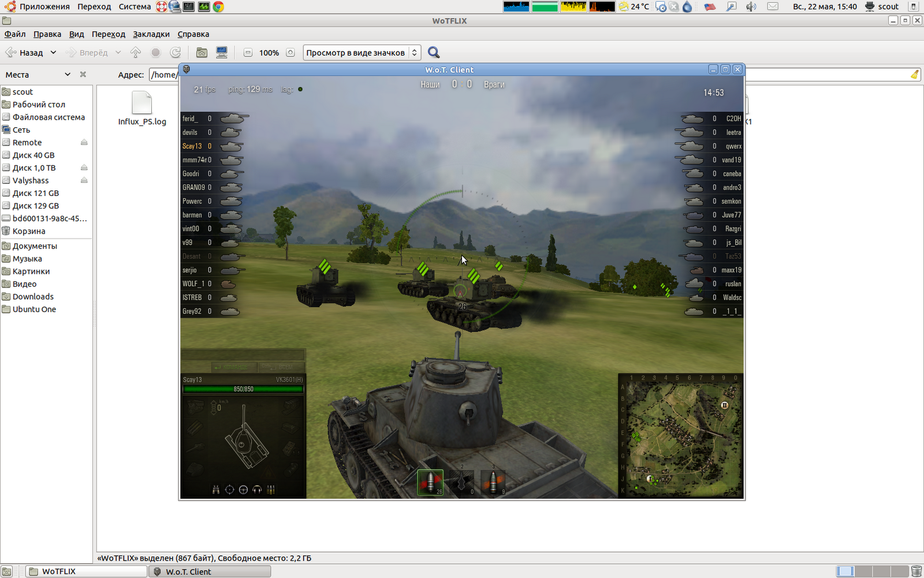This screenshot has height=578, width=924.
Task: Click the Всем all chat button
Action: 281,367
